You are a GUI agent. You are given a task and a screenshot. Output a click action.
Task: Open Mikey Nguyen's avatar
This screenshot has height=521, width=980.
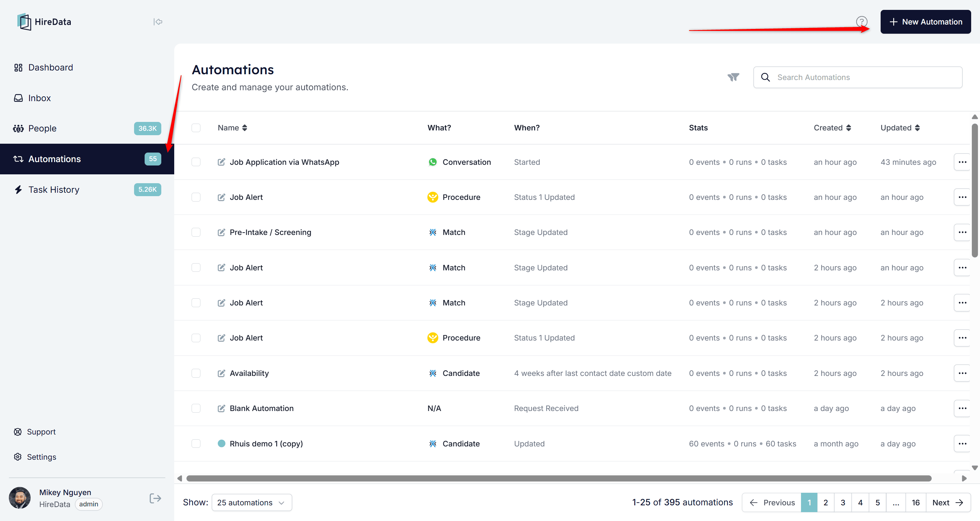pos(20,498)
